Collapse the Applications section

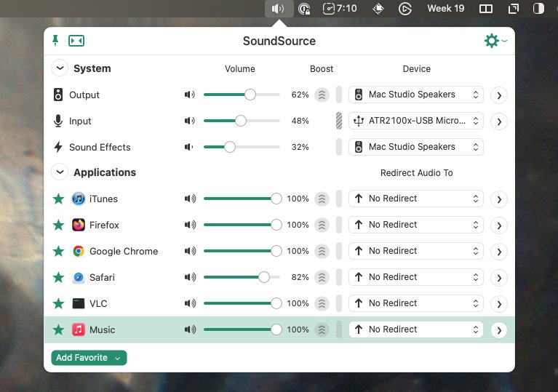click(60, 172)
